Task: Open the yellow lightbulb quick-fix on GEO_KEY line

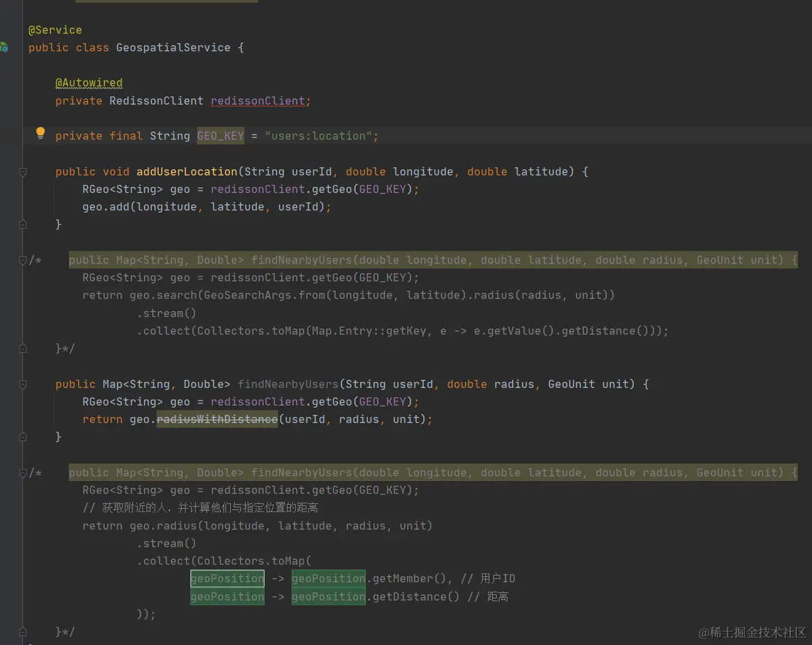Action: coord(40,133)
